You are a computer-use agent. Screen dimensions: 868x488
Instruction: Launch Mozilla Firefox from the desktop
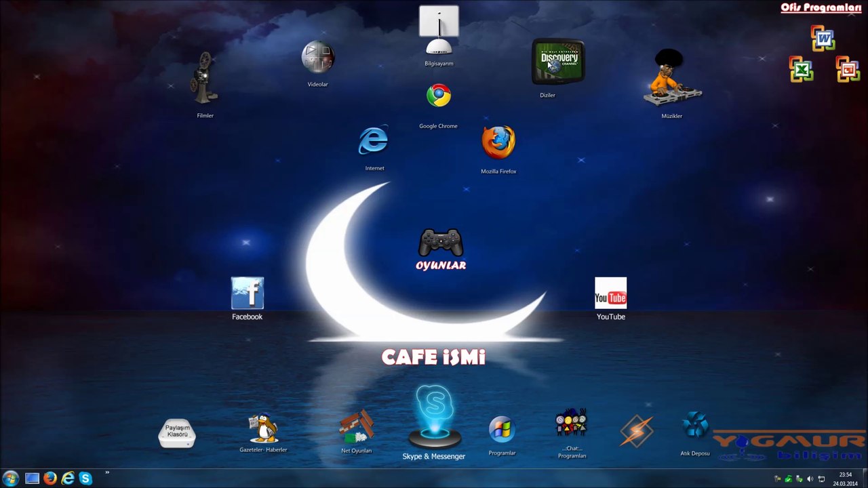498,143
